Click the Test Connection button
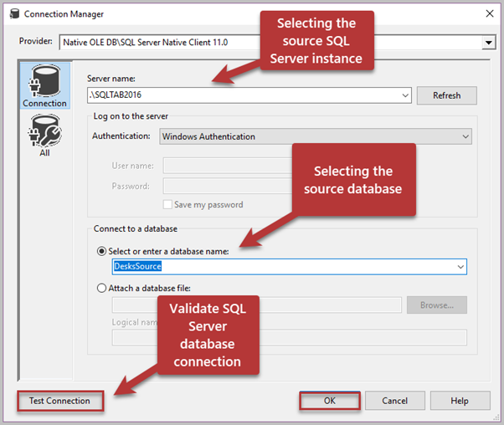The image size is (504, 425). pyautogui.click(x=60, y=401)
